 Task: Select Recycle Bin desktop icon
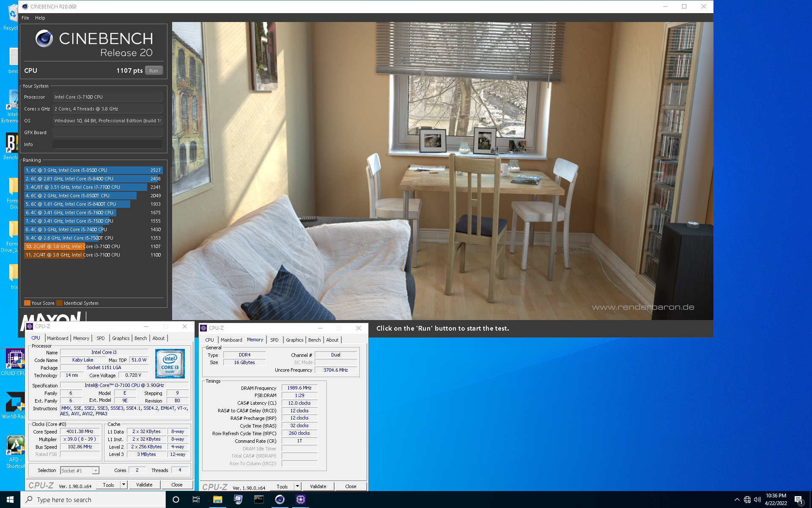coord(12,18)
